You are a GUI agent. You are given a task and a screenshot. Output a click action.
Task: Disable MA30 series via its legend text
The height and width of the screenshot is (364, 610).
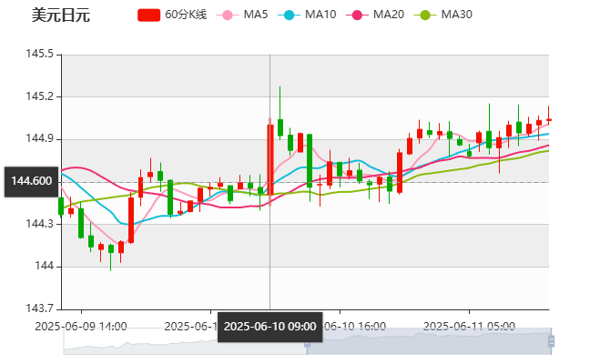pyautogui.click(x=456, y=15)
